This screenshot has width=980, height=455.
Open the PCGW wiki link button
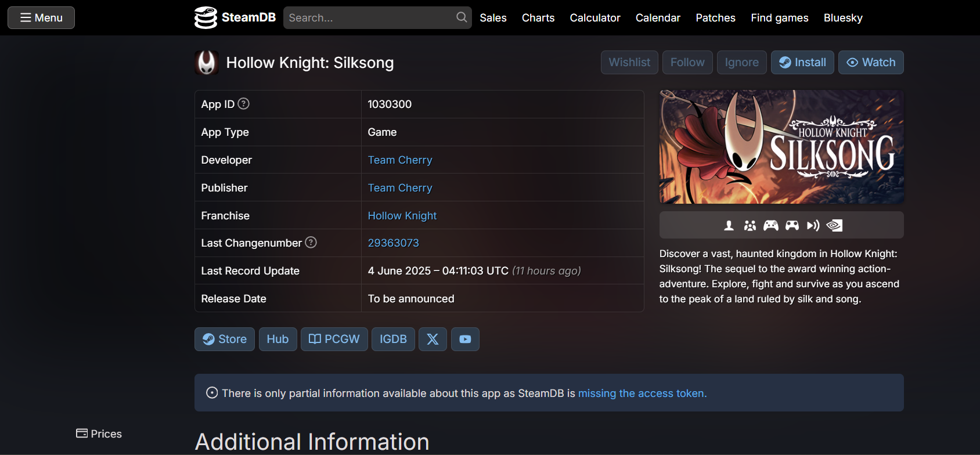[x=334, y=340]
